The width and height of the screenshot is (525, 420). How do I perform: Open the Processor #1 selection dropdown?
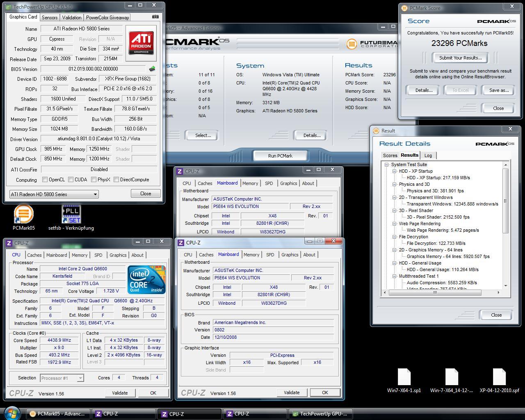point(62,378)
